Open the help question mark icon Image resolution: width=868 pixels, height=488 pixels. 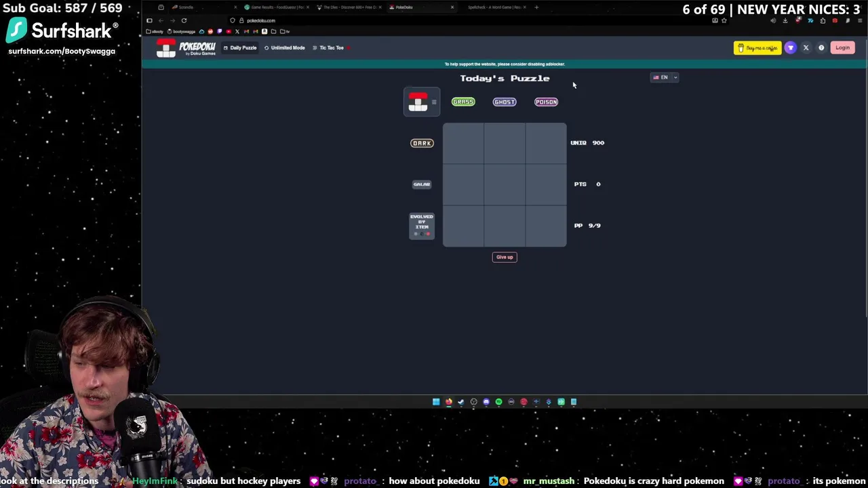(x=821, y=47)
